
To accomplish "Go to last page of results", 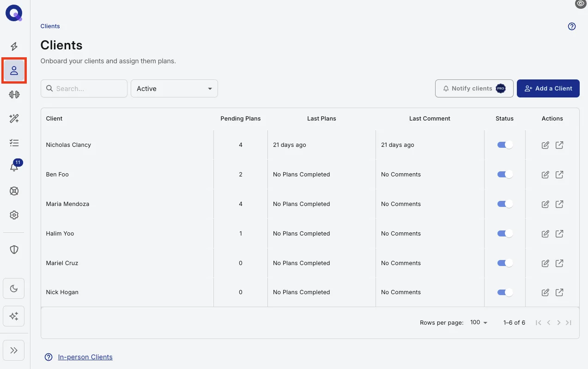I will (x=569, y=323).
